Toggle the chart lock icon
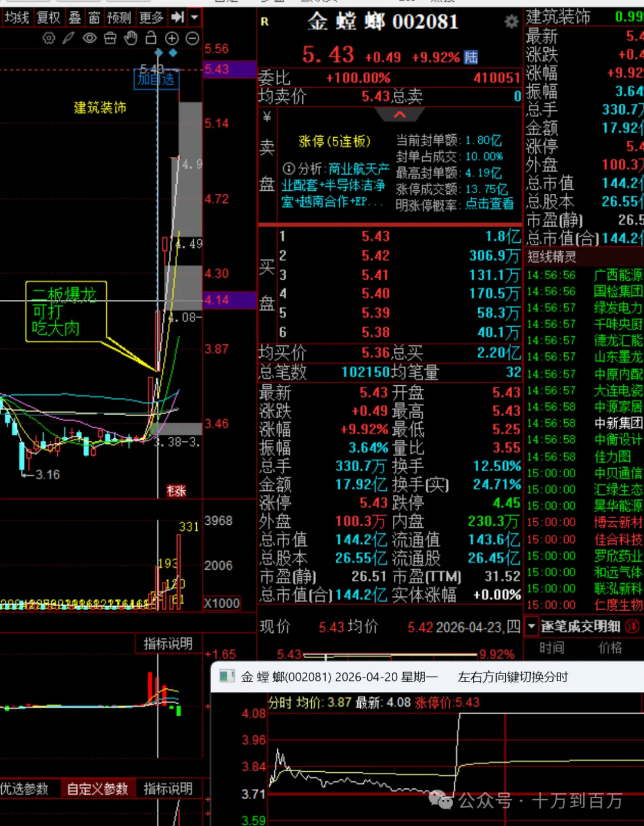This screenshot has width=644, height=826. point(151,38)
